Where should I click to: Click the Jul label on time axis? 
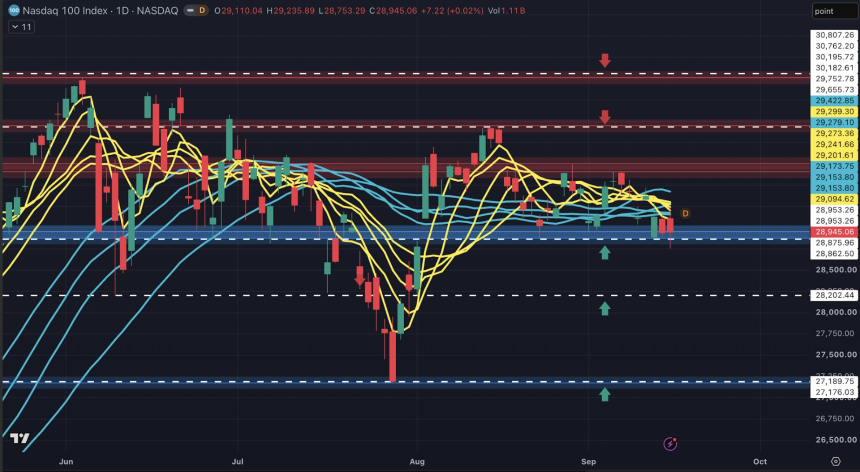[x=237, y=462]
